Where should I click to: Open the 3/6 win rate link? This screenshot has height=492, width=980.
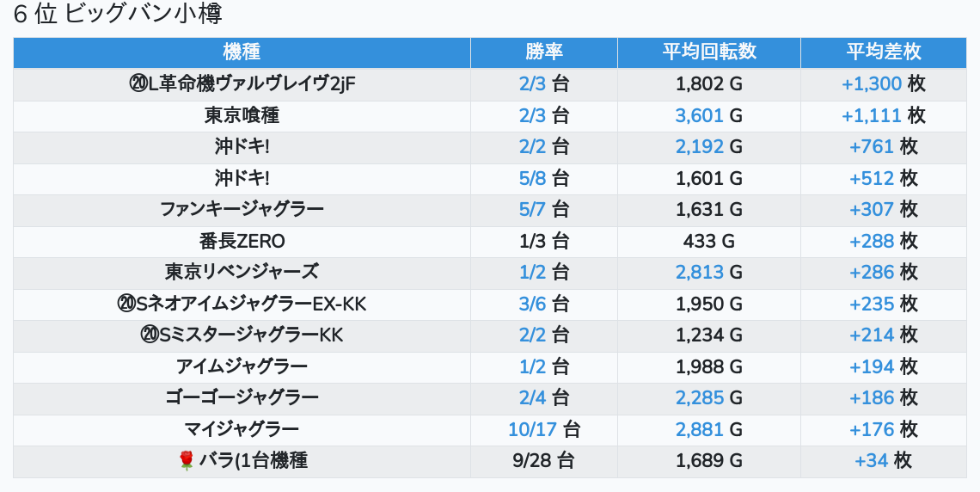(533, 304)
